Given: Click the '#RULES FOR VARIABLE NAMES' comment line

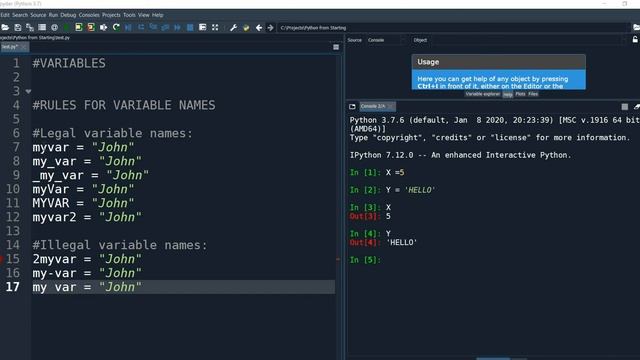Looking at the screenshot, I should coord(124,105).
